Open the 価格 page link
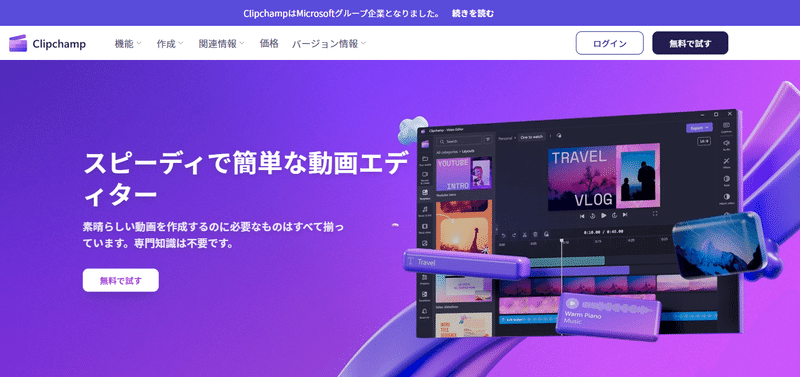800x377 pixels. point(269,44)
